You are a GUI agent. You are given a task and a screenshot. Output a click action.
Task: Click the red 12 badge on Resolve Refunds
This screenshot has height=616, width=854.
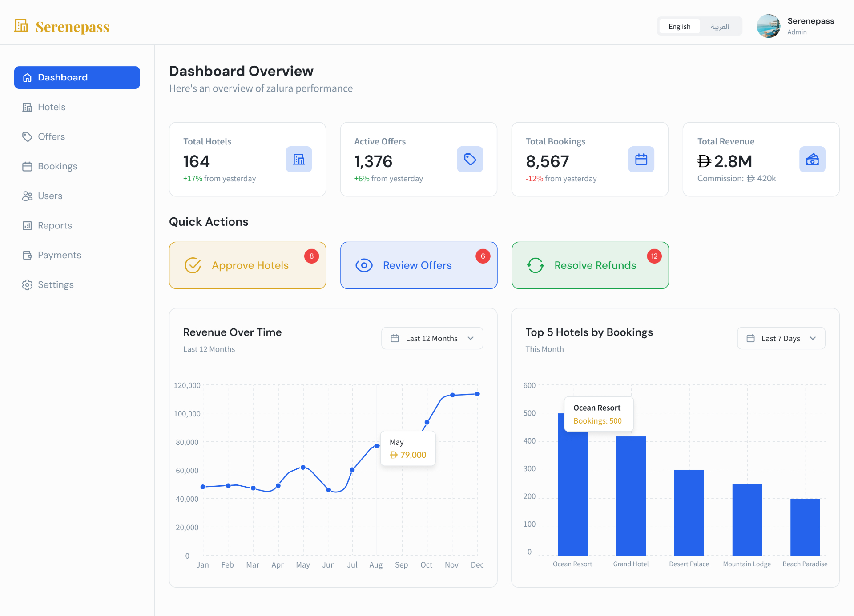point(654,256)
